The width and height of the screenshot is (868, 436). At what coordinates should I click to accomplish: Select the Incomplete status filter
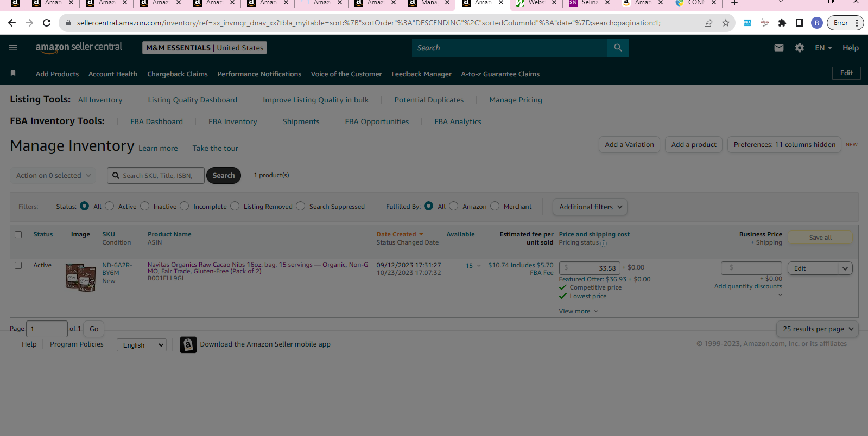coord(185,206)
